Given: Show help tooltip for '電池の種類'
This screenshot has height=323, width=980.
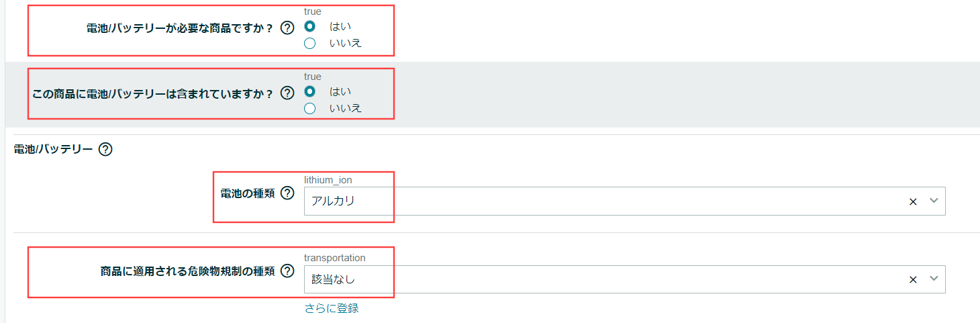Looking at the screenshot, I should 287,193.
